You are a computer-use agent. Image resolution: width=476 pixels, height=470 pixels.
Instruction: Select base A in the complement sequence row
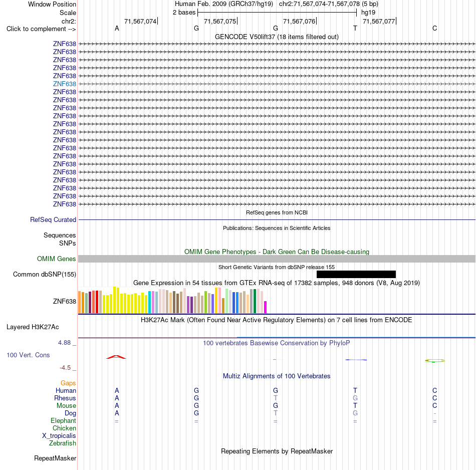[117, 28]
